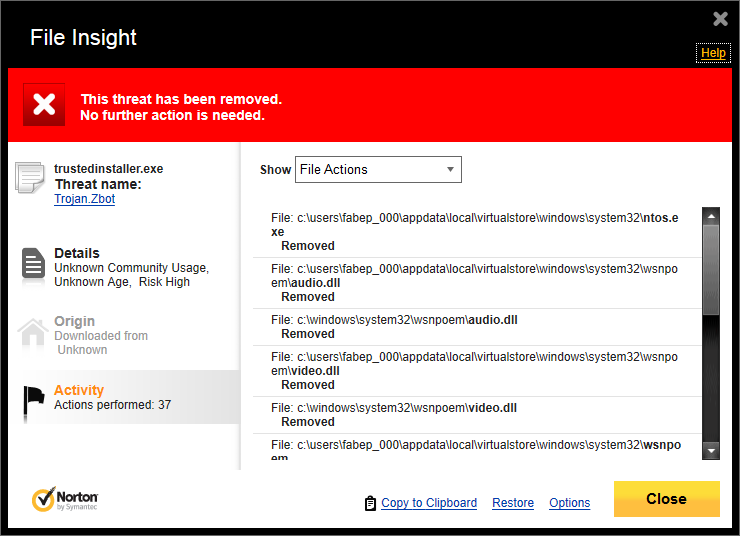
Task: Open the Show File Actions dropdown
Action: tap(378, 170)
